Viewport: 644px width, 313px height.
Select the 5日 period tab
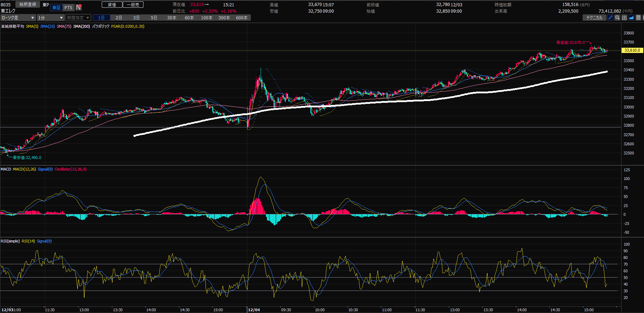[x=154, y=18]
